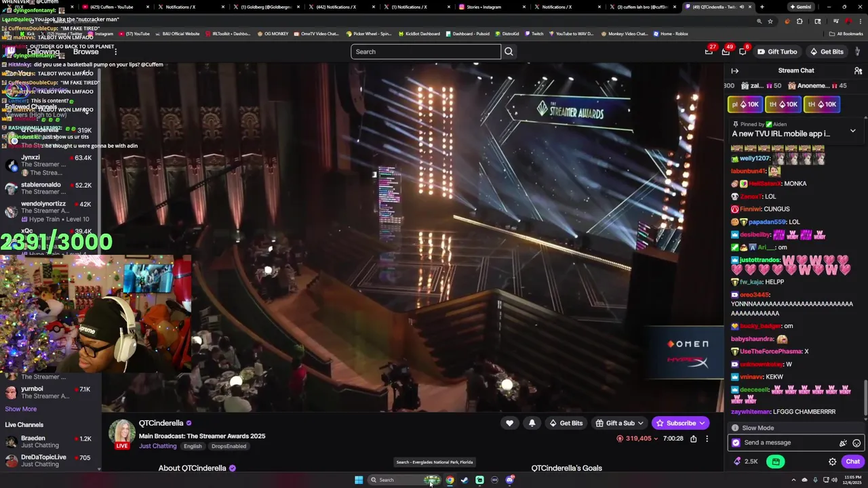Click the Twitch search magnifier button
This screenshot has height=488, width=868.
[x=509, y=52]
